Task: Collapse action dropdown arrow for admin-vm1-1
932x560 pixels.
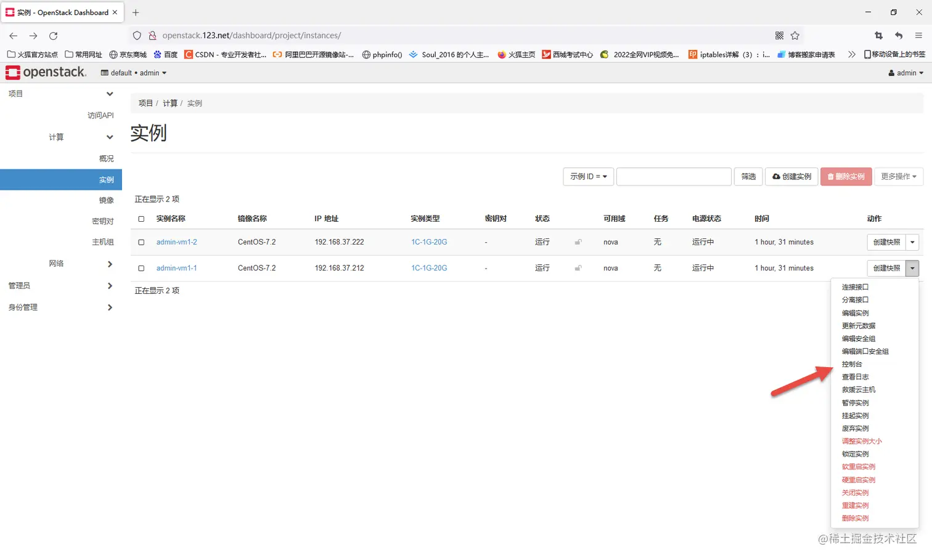Action: coord(912,268)
